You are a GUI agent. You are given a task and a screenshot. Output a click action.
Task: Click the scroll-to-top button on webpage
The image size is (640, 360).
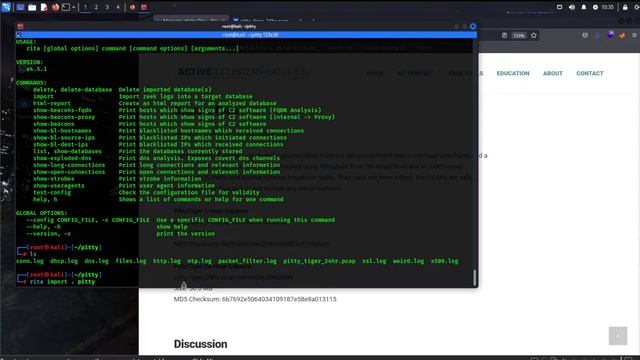click(x=618, y=336)
